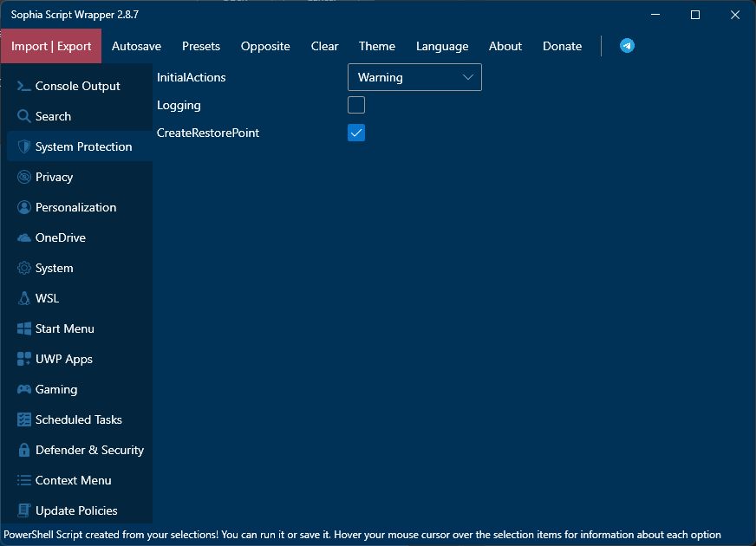
Task: Uncheck the CreateRestorePoint checkbox
Action: (356, 133)
